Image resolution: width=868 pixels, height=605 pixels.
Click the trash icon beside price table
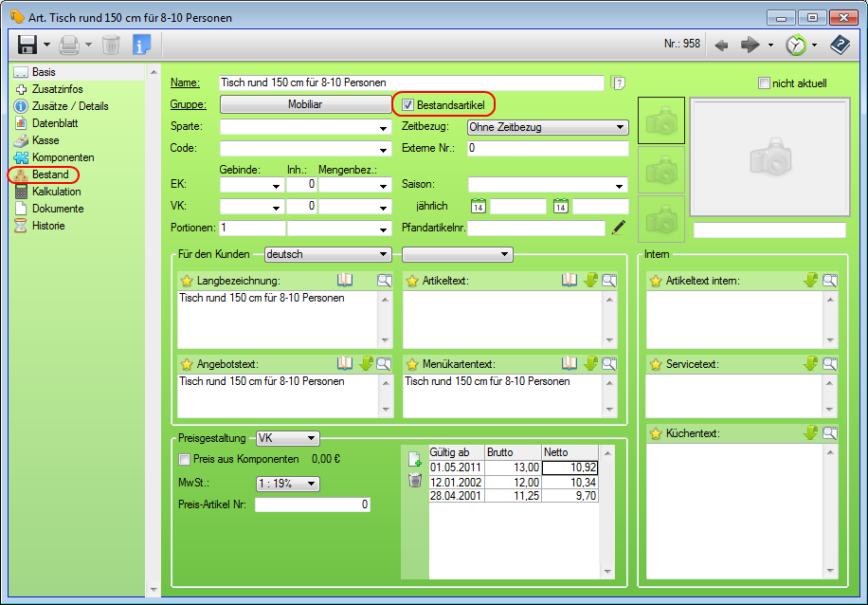pos(414,481)
